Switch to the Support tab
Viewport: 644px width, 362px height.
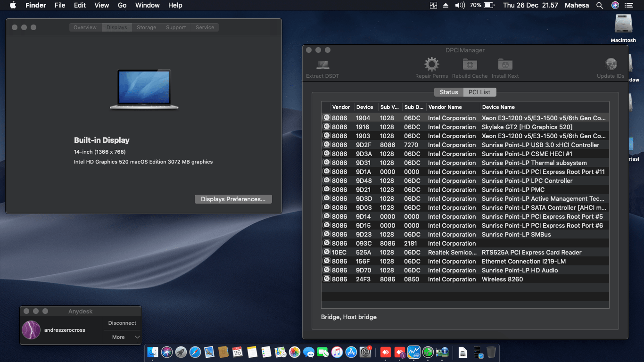point(176,27)
